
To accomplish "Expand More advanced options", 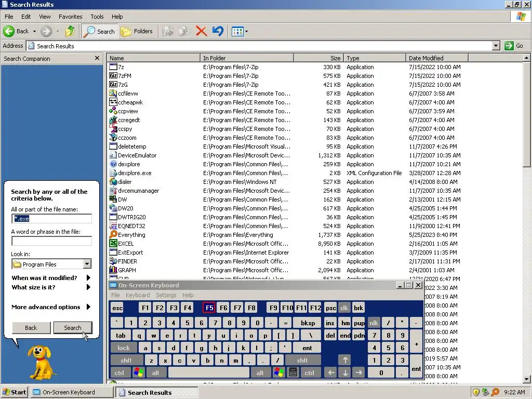I will (51, 307).
